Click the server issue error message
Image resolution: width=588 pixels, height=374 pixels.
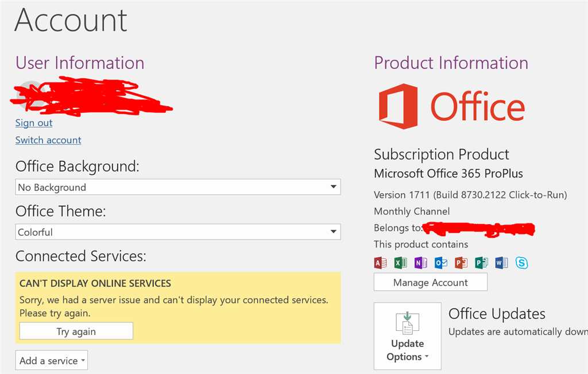pyautogui.click(x=174, y=306)
